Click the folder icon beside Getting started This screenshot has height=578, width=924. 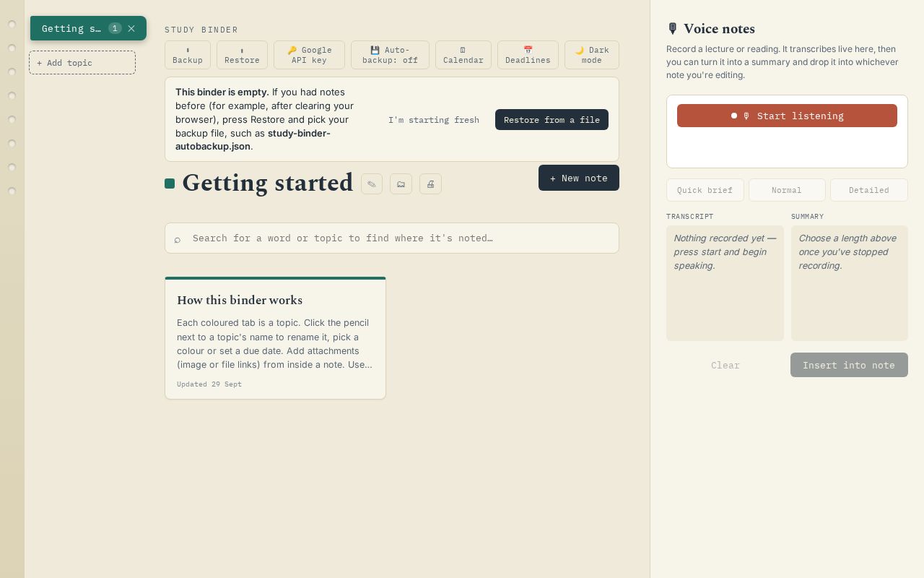coord(401,184)
